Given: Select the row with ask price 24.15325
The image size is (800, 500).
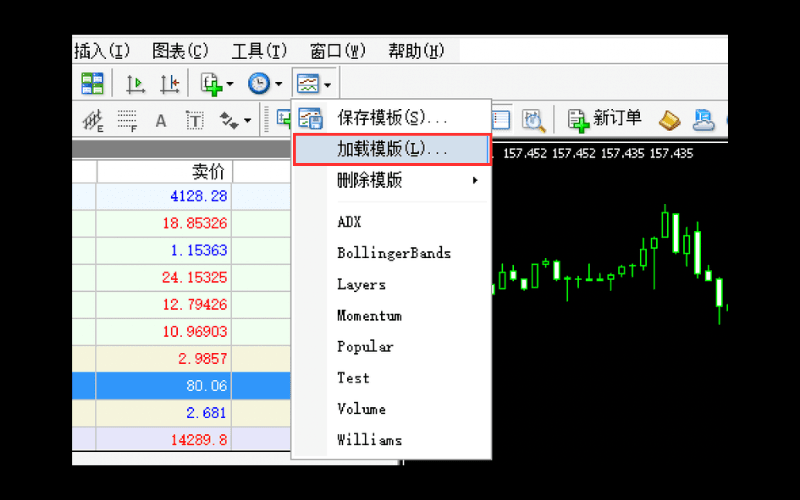Looking at the screenshot, I should (x=182, y=278).
